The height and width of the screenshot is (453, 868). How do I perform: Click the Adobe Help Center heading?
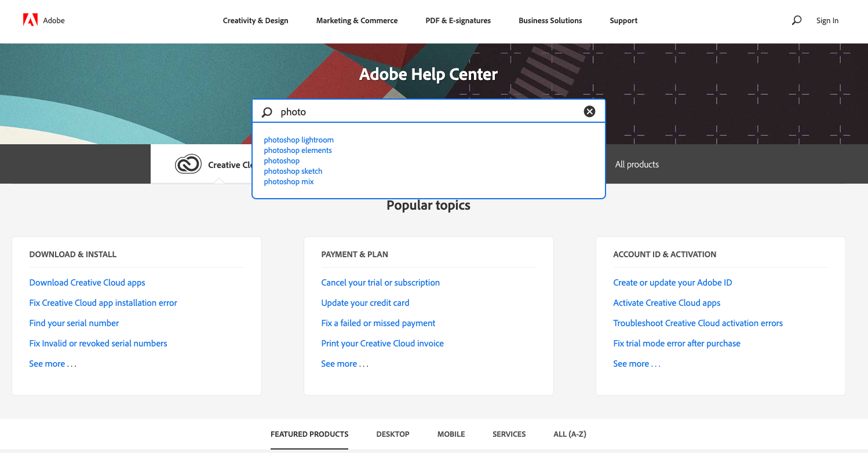pyautogui.click(x=429, y=74)
